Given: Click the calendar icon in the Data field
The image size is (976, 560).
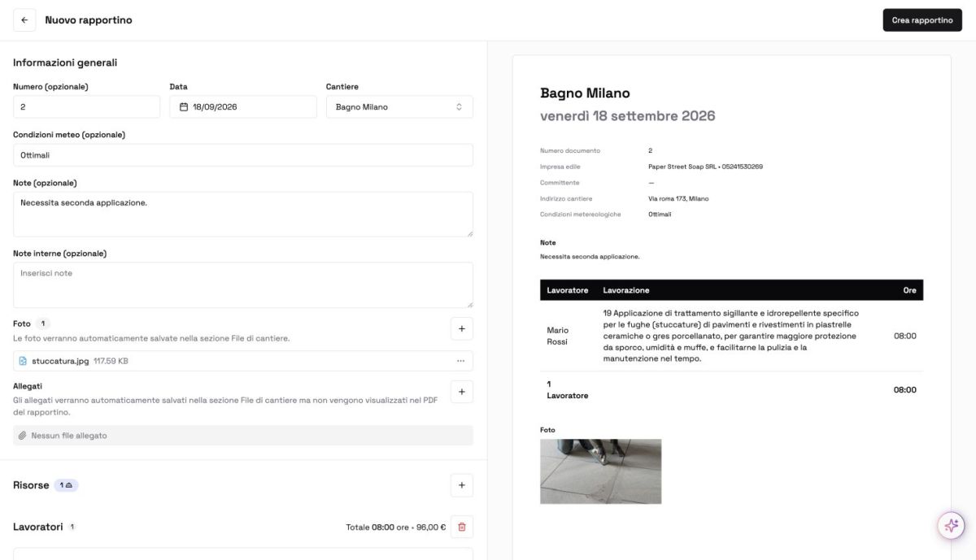Looking at the screenshot, I should point(184,107).
